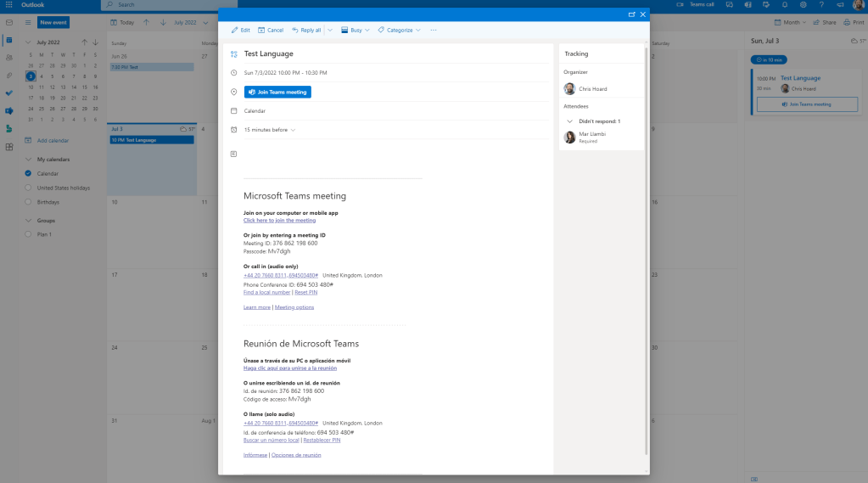
Task: Open the People icon in left sidebar
Action: pyautogui.click(x=9, y=58)
